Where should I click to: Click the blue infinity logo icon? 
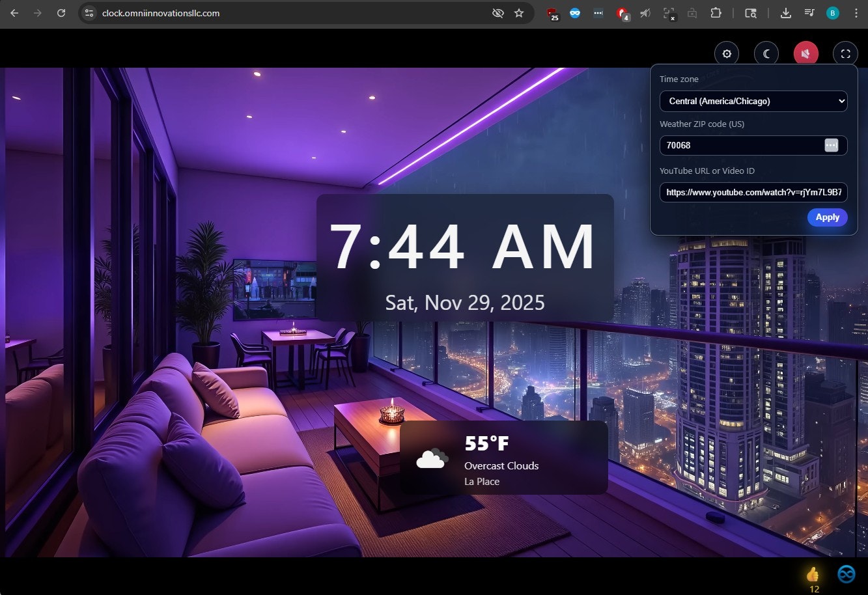(846, 574)
